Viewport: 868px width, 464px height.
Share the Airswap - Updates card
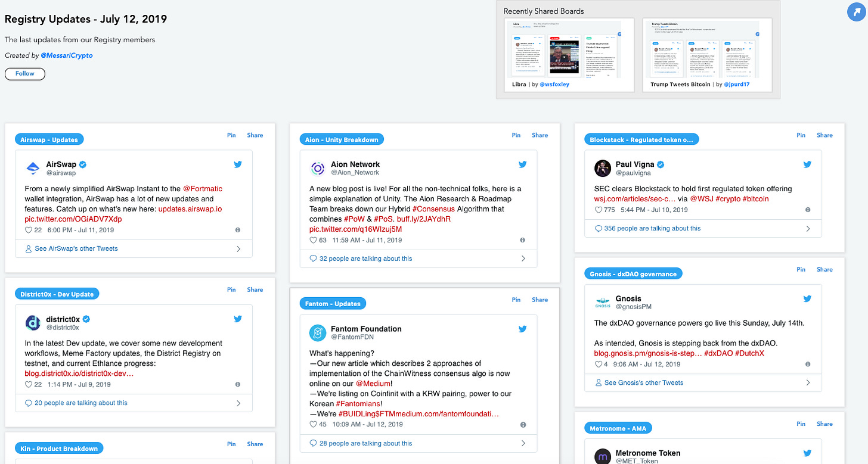[255, 135]
